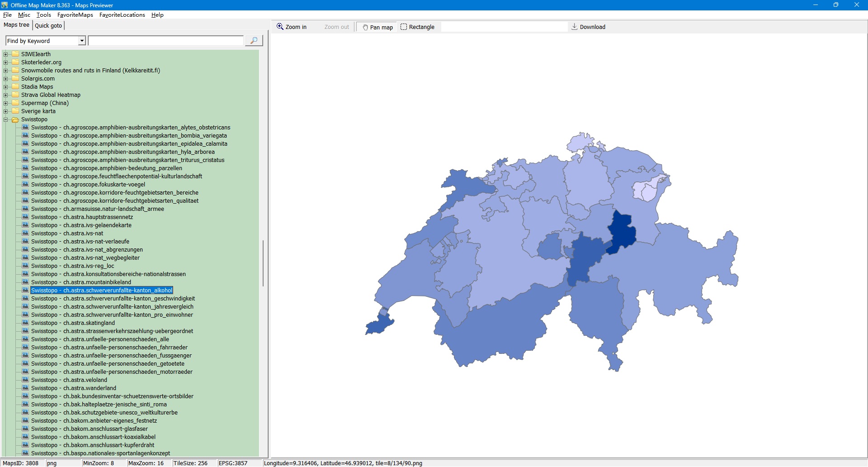Open the Find by Keyword dropdown
Screen dimensions: 868x467
tap(82, 41)
